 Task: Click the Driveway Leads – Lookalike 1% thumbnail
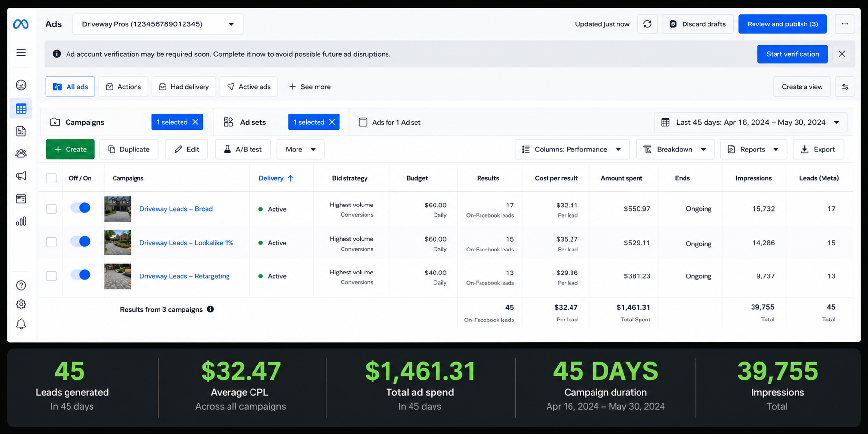117,242
